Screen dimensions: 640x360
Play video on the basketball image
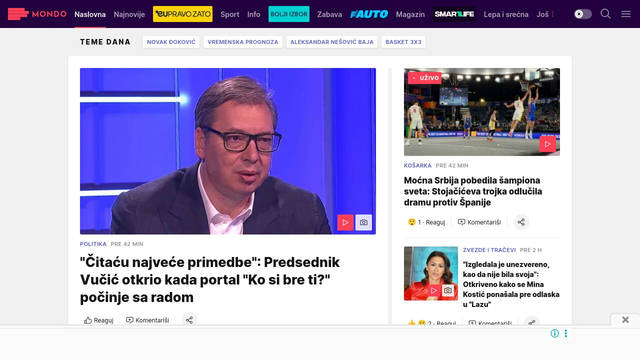[x=547, y=144]
